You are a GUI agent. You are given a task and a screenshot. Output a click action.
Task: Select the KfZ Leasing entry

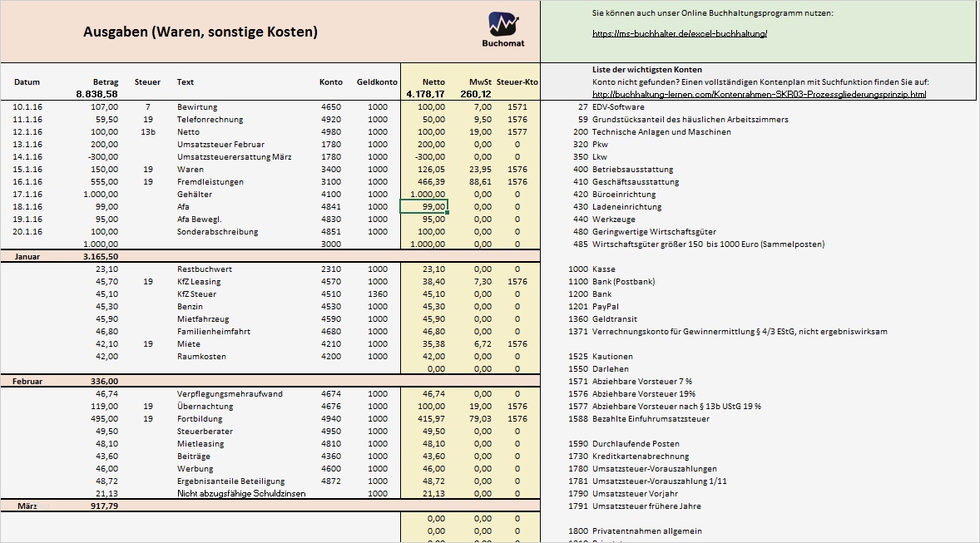[198, 280]
